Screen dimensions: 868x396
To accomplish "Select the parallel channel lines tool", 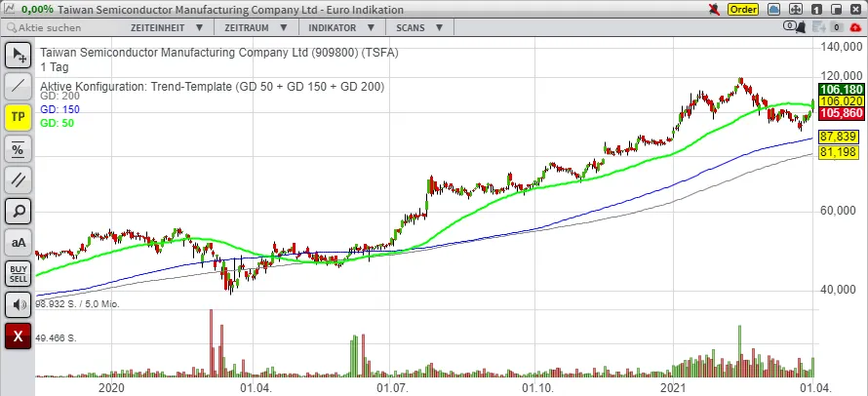I will 19,180.
